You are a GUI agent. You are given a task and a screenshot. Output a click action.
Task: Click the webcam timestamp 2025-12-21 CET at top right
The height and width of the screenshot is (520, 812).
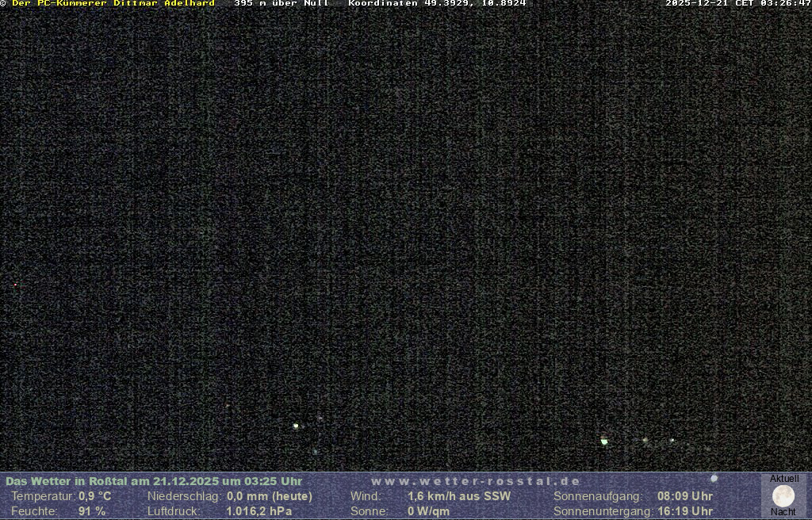(x=737, y=3)
